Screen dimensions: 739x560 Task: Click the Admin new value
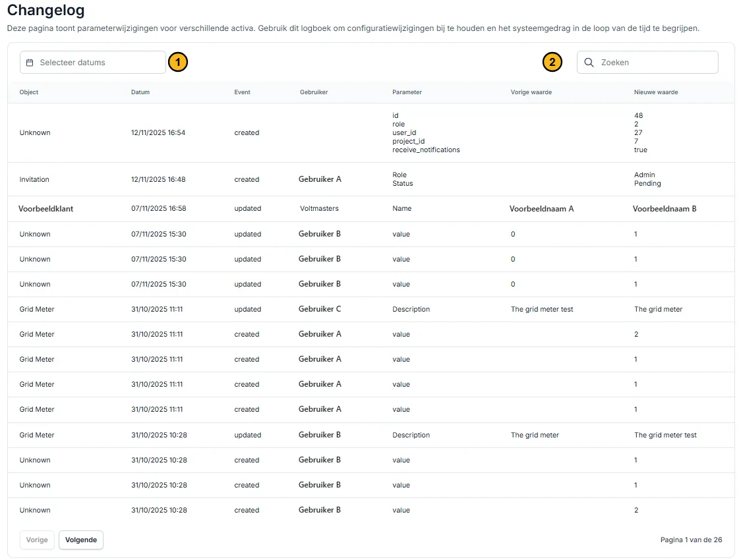tap(644, 175)
